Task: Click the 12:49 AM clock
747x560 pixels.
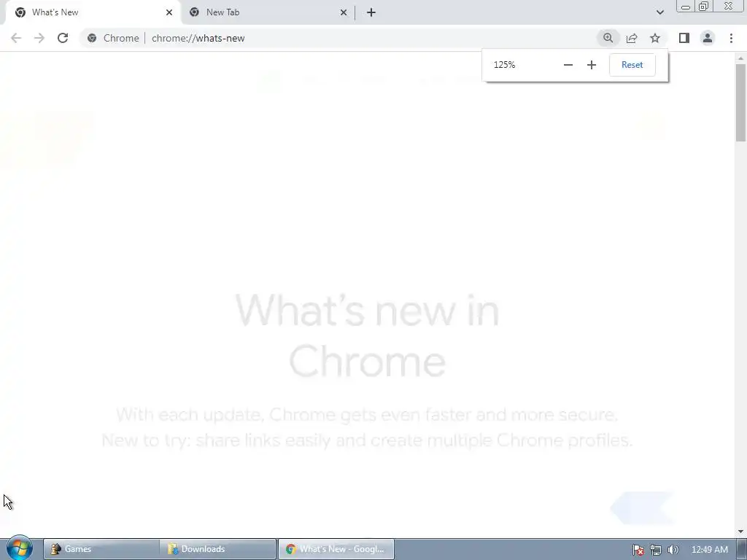Action: point(709,550)
